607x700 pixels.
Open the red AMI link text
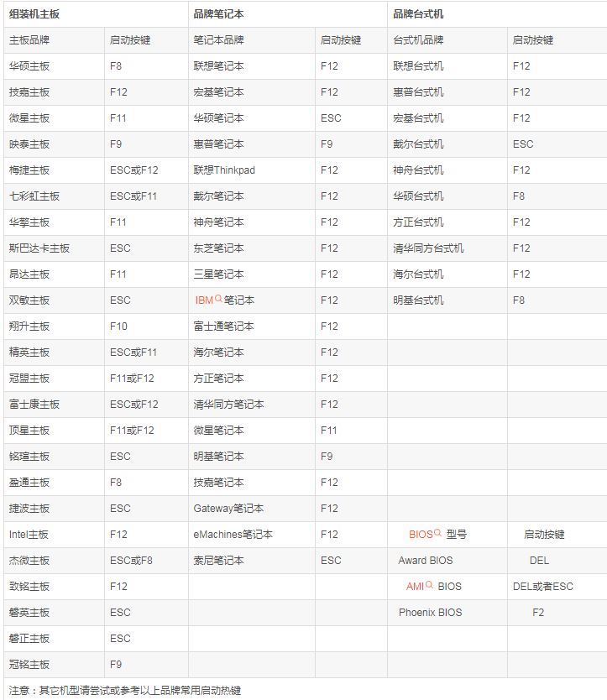[415, 587]
